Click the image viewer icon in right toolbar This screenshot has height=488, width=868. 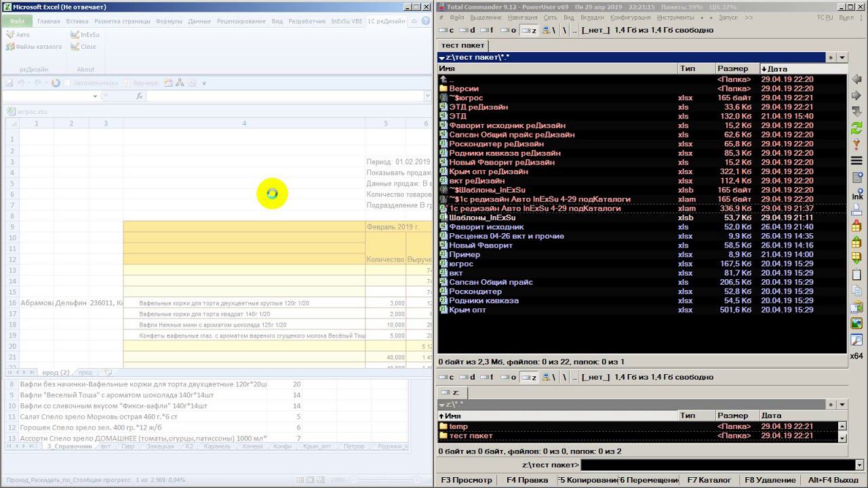[856, 323]
